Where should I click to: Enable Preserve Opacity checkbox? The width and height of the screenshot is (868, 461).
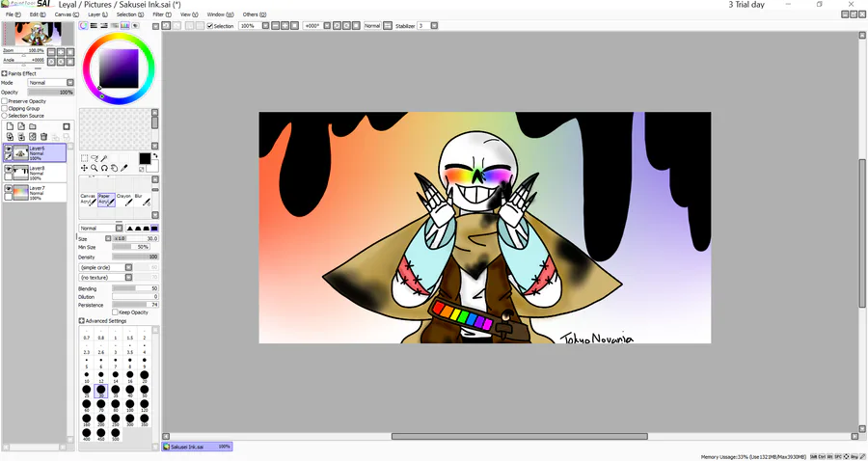5,101
